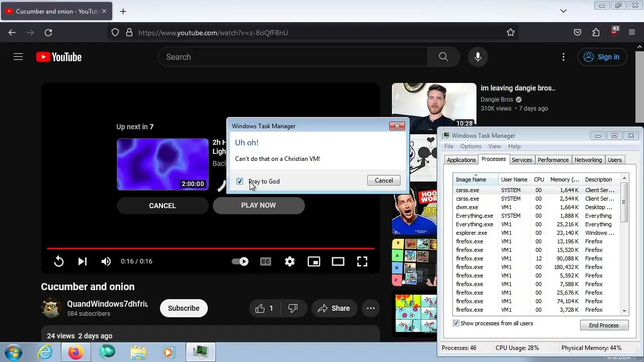The height and width of the screenshot is (362, 644).
Task: Cancel the up next autoplay
Action: 163,206
